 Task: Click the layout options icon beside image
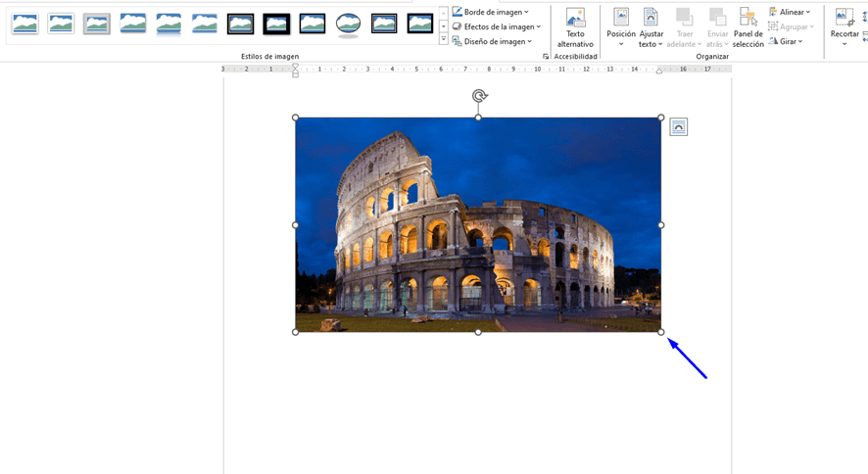[x=678, y=127]
